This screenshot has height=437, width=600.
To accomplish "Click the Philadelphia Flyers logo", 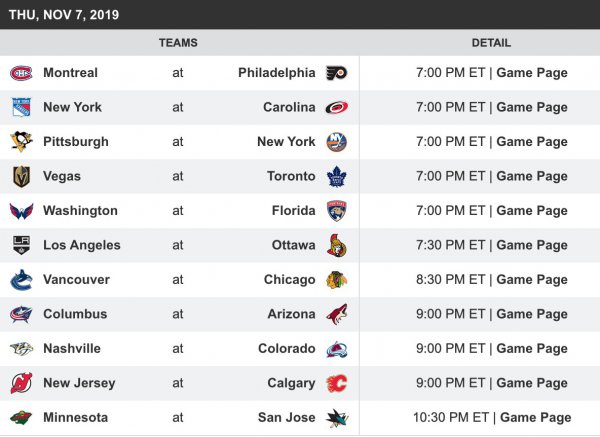I will click(336, 73).
